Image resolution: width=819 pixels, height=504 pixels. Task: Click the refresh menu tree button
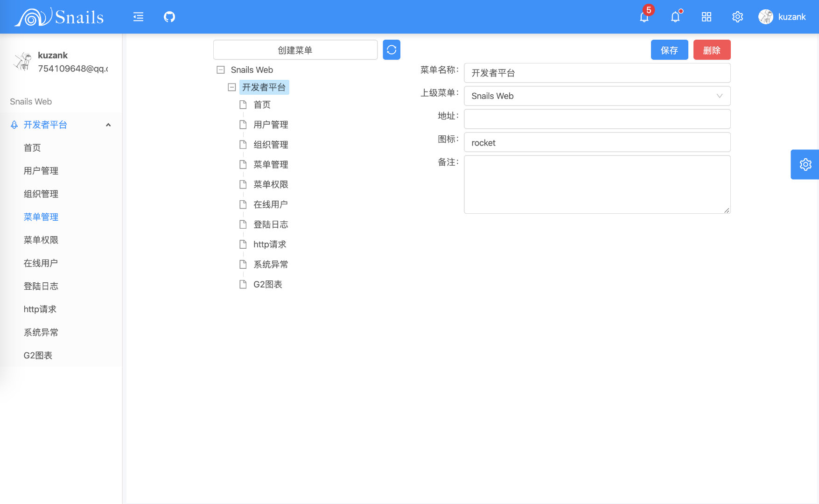(392, 49)
